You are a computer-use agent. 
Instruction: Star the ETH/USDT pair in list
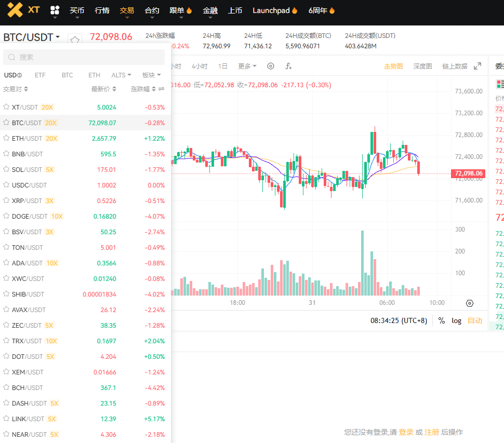click(x=6, y=138)
